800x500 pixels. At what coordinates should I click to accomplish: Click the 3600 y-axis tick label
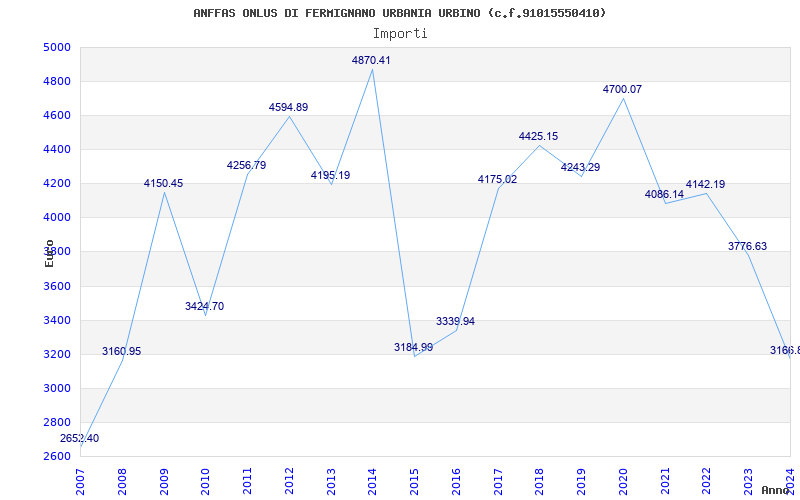(x=57, y=286)
